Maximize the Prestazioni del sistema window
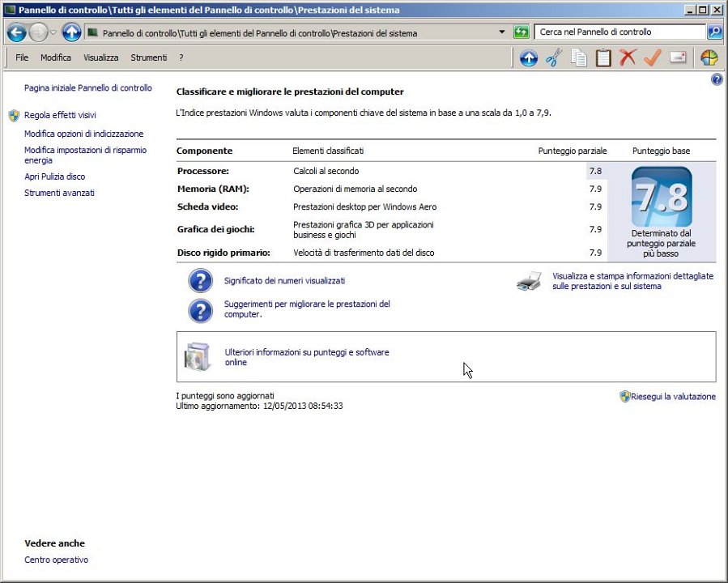The width and height of the screenshot is (728, 583). click(x=704, y=9)
